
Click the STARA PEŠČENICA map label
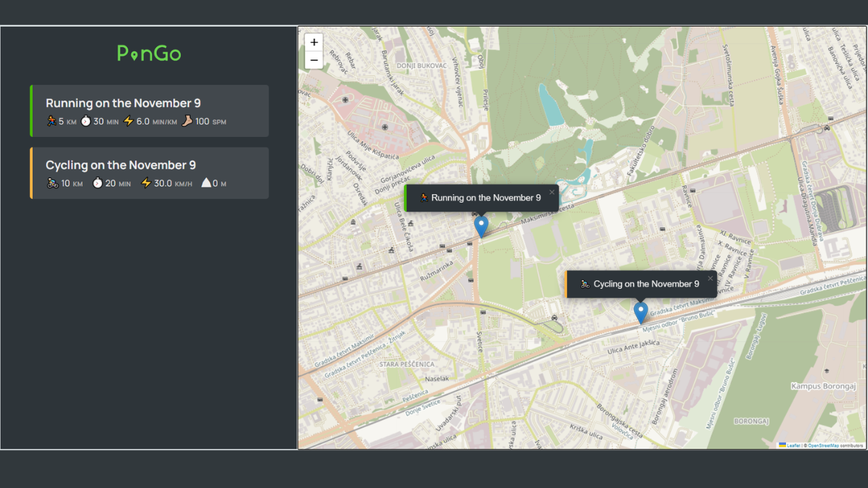click(x=407, y=364)
